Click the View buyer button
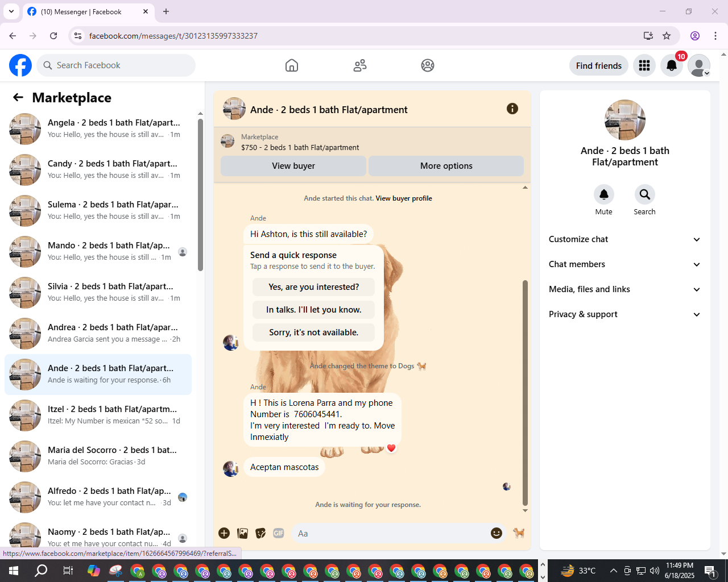This screenshot has width=728, height=582. click(x=293, y=166)
